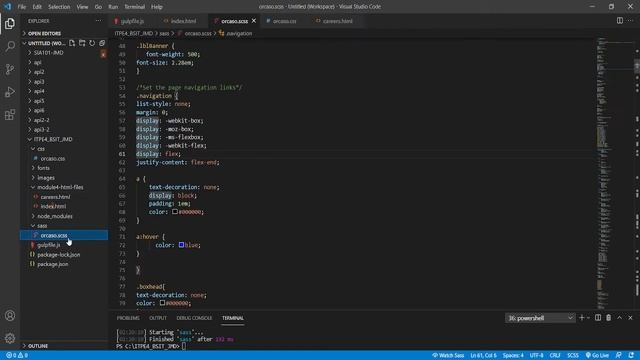Open the Accounts menu icon
640x360 pixels.
point(10,316)
